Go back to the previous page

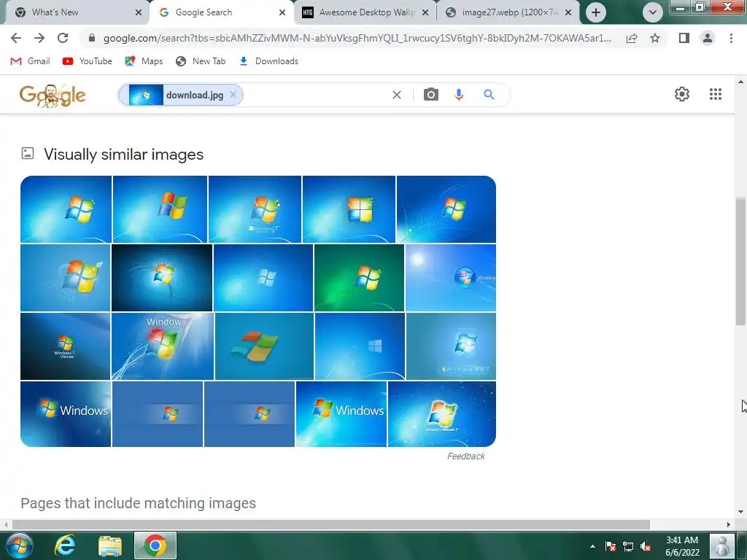pos(16,38)
